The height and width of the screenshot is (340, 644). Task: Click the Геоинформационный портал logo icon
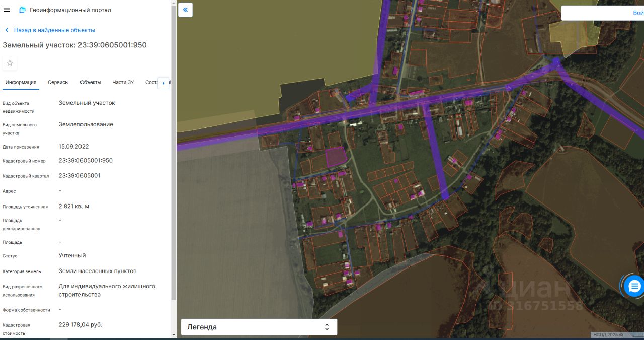[x=22, y=10]
